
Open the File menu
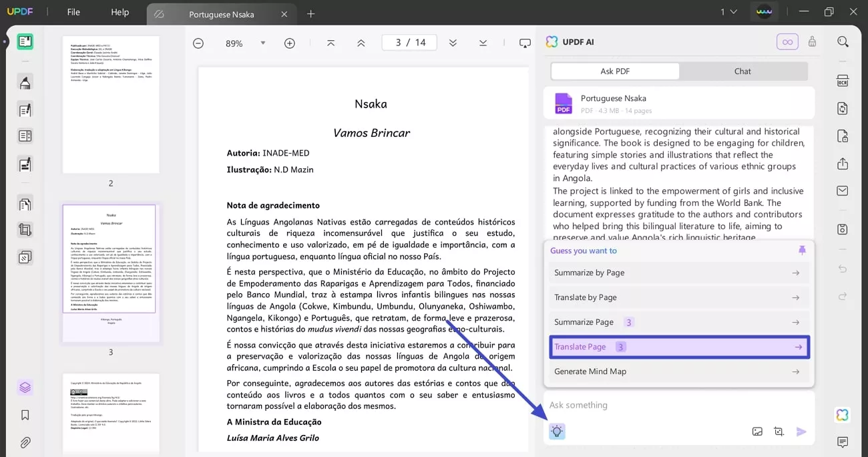73,12
